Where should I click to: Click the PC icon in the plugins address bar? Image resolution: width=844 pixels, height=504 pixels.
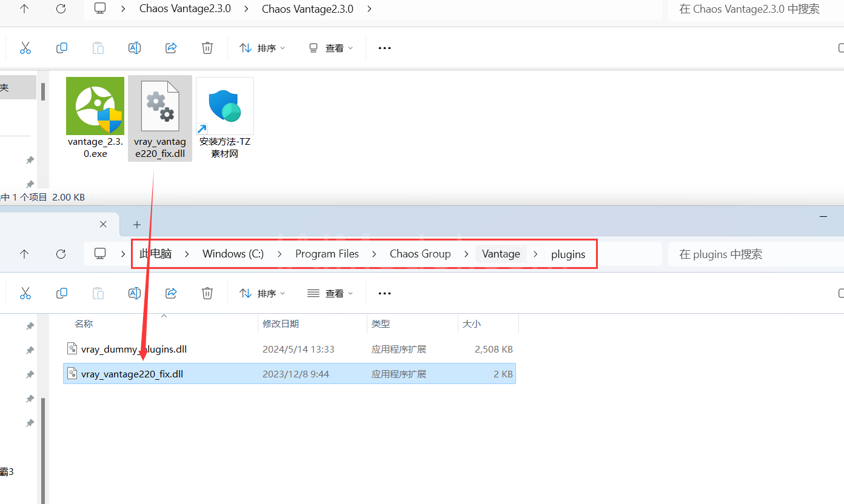(x=101, y=254)
